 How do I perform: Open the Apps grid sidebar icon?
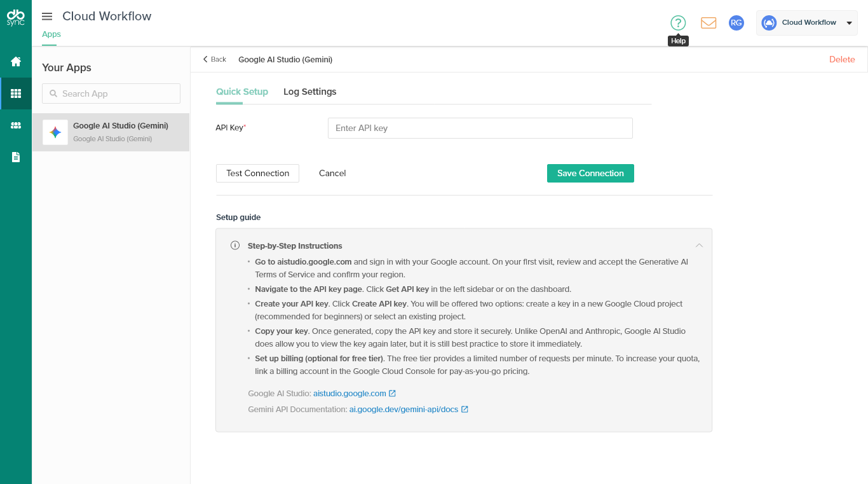[16, 93]
